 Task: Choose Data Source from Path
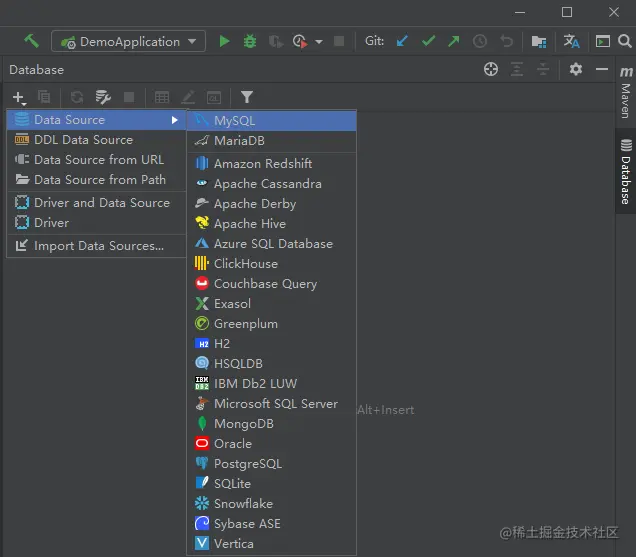click(x=97, y=180)
